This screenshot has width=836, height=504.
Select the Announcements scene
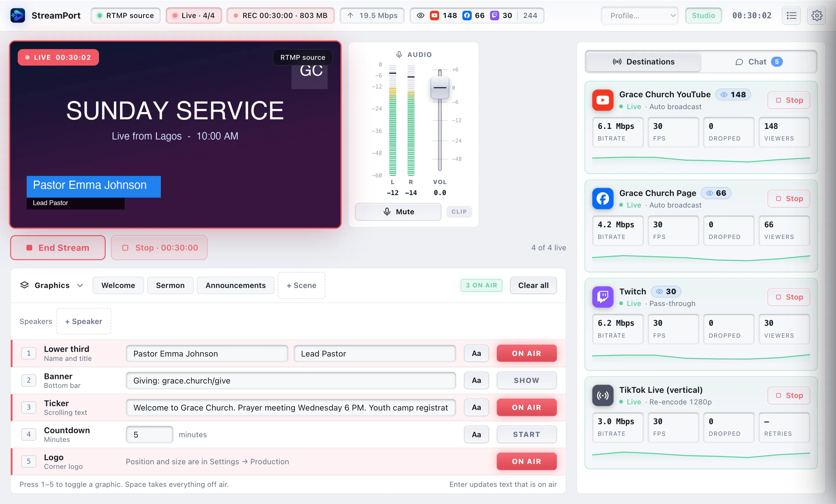point(235,285)
